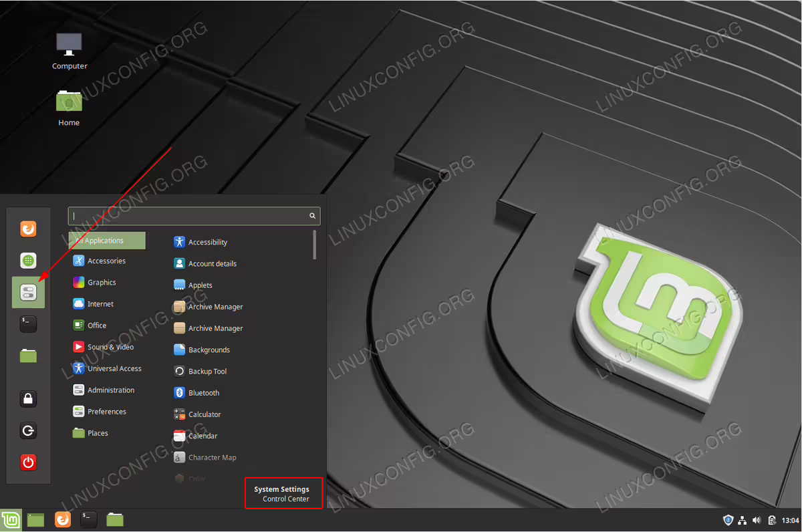Viewport: 802px width, 532px height.
Task: Open file manager from the bottom panel
Action: 115,520
